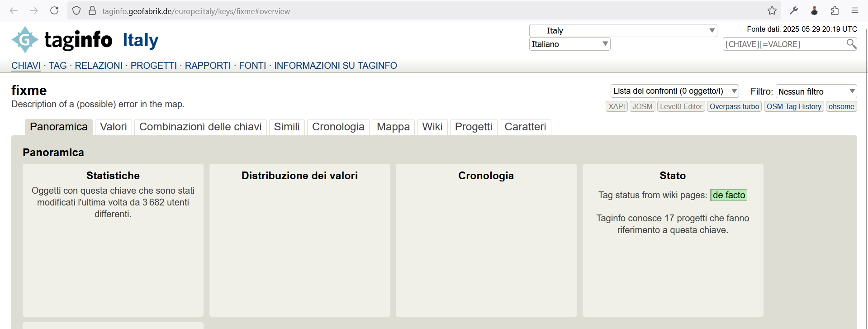Viewport: 868px width, 329px height.
Task: Go back with the browser back arrow
Action: tap(14, 10)
